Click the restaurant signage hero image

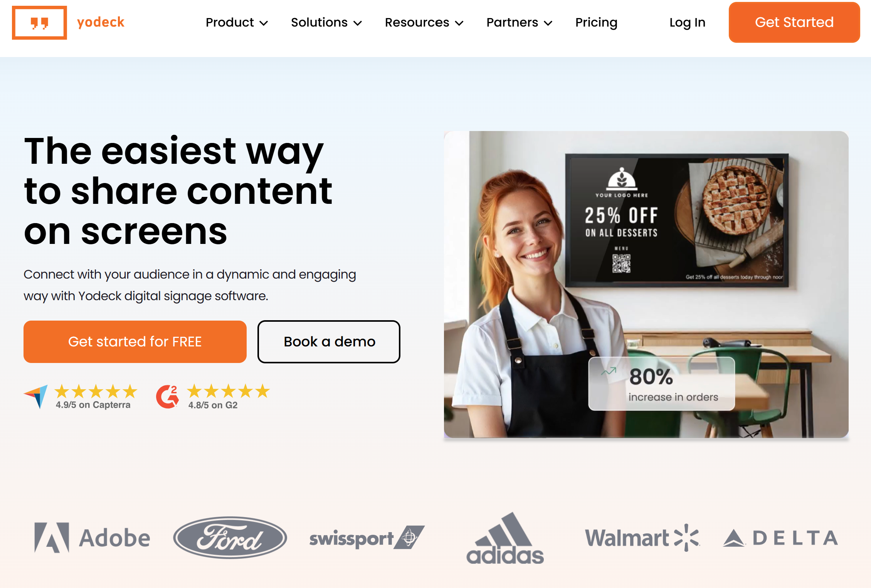point(646,284)
